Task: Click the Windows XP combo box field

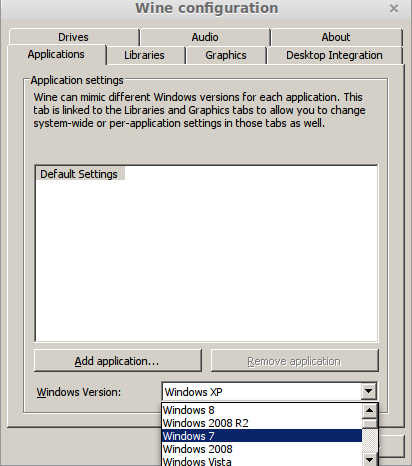Action: click(x=262, y=392)
